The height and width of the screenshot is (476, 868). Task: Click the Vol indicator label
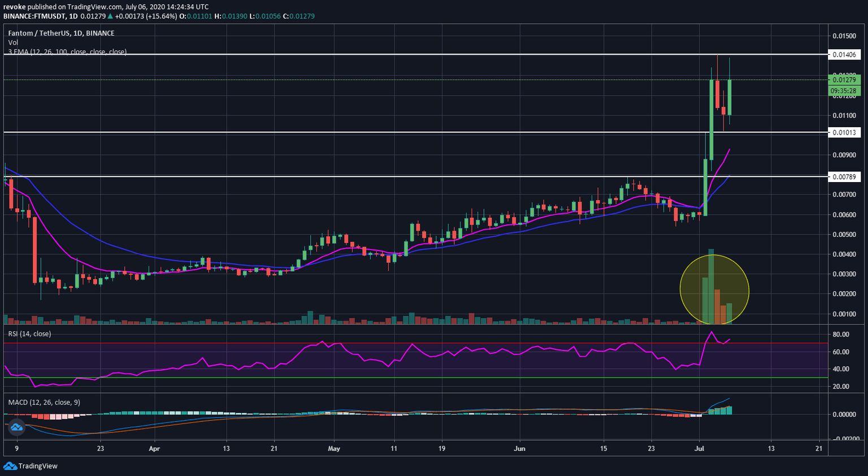tap(13, 42)
